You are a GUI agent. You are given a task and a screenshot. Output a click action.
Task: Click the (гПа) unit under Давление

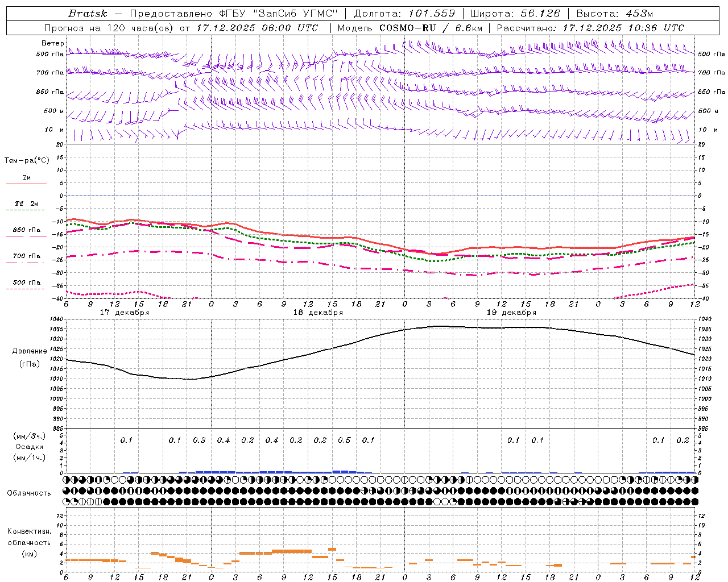click(x=30, y=364)
